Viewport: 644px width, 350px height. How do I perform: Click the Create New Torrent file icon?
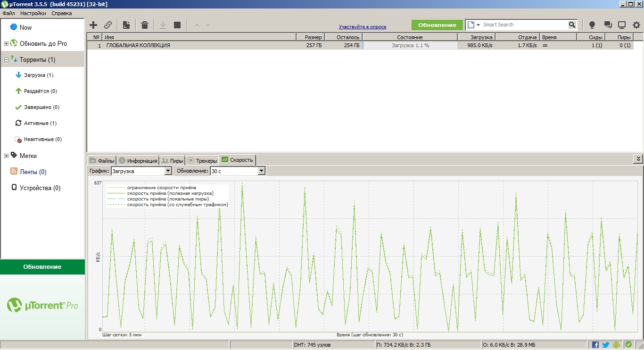pos(126,25)
